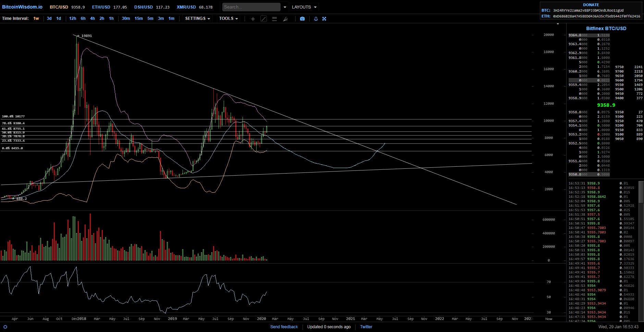Click the Bitfinex BTC/USD title
The image size is (644, 332).
coord(606,28)
